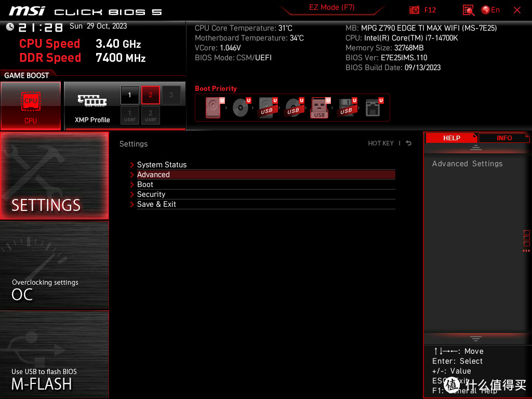Image resolution: width=532 pixels, height=399 pixels.
Task: Select the optical disc boot priority icon
Action: (241, 108)
